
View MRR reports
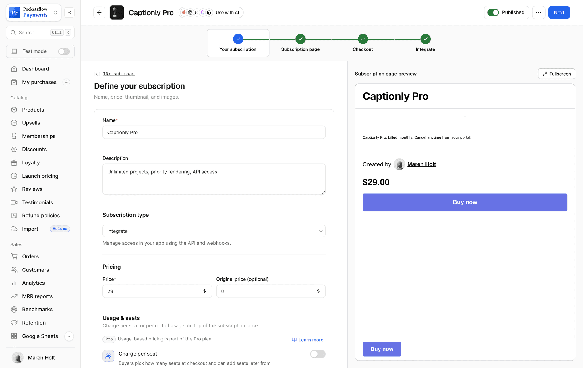40,296
